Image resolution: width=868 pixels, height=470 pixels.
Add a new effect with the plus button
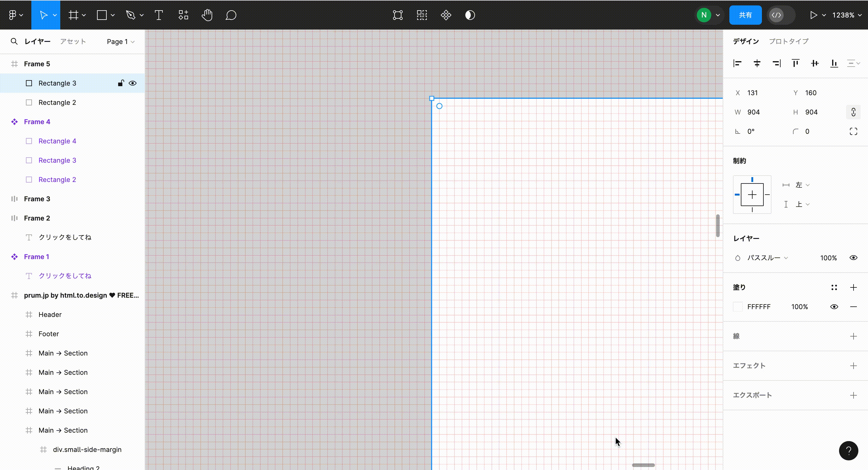pyautogui.click(x=853, y=365)
